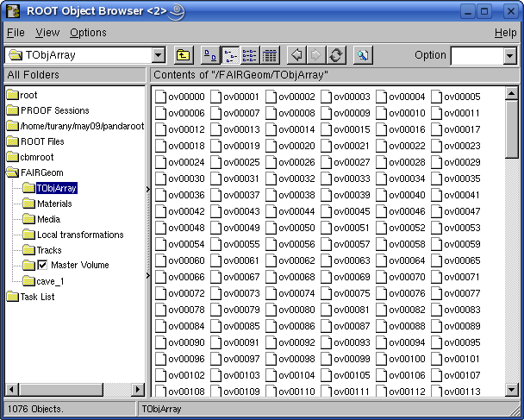Switch to list view mode
The width and height of the screenshot is (524, 420).
tap(249, 55)
